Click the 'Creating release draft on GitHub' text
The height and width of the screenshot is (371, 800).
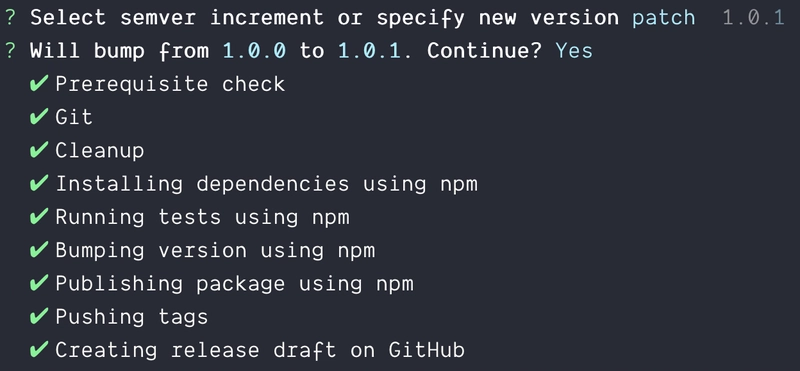point(260,350)
